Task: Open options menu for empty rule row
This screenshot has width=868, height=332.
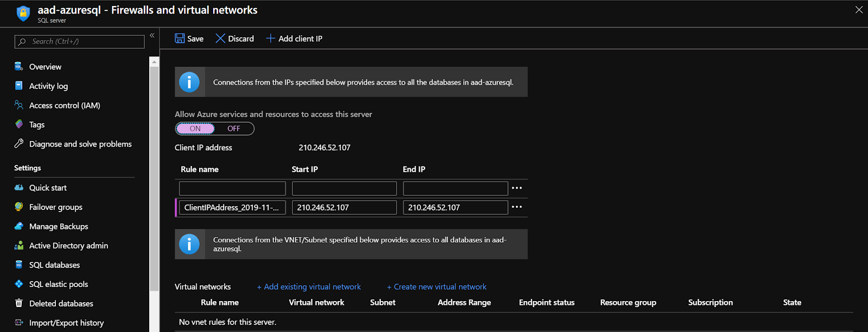Action: (x=517, y=188)
